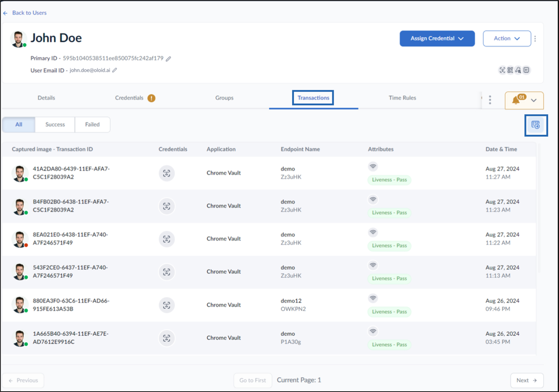The width and height of the screenshot is (559, 392).
Task: Select the Time Rules tab
Action: click(402, 98)
